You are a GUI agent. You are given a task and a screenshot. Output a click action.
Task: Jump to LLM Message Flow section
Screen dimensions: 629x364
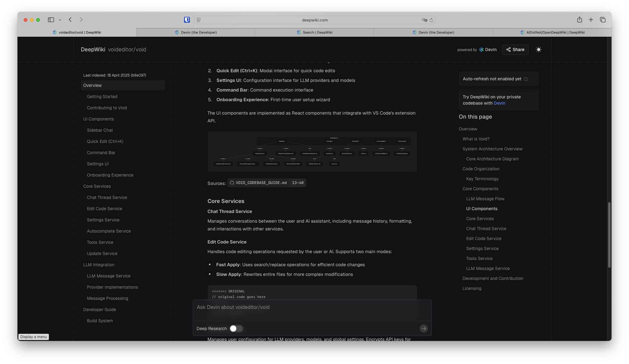[485, 199]
